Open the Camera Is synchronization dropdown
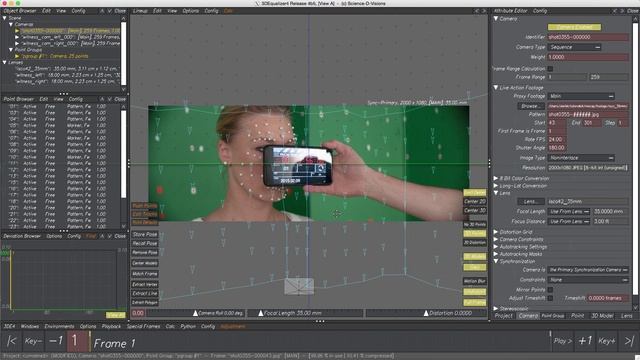Viewport: 640px width, 360px height. click(x=588, y=270)
